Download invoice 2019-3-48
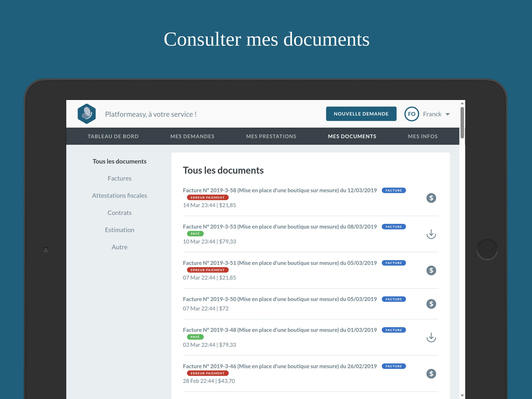 (431, 337)
